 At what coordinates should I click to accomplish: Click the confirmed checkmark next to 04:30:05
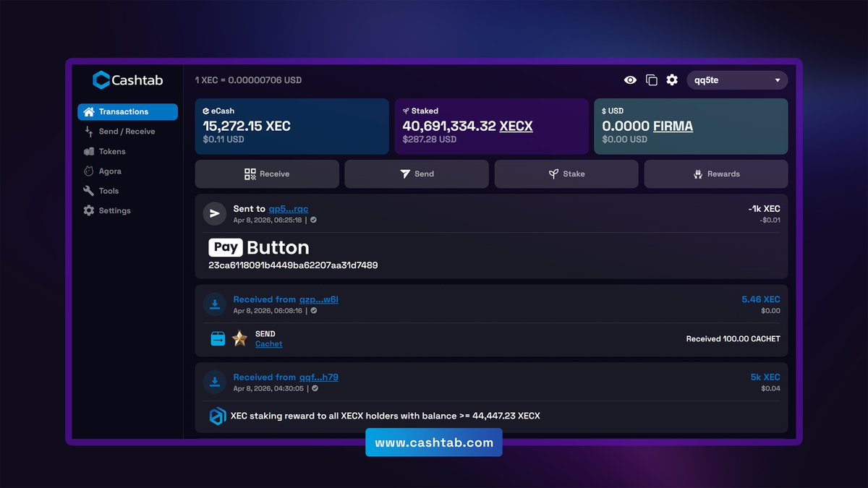[x=315, y=389]
